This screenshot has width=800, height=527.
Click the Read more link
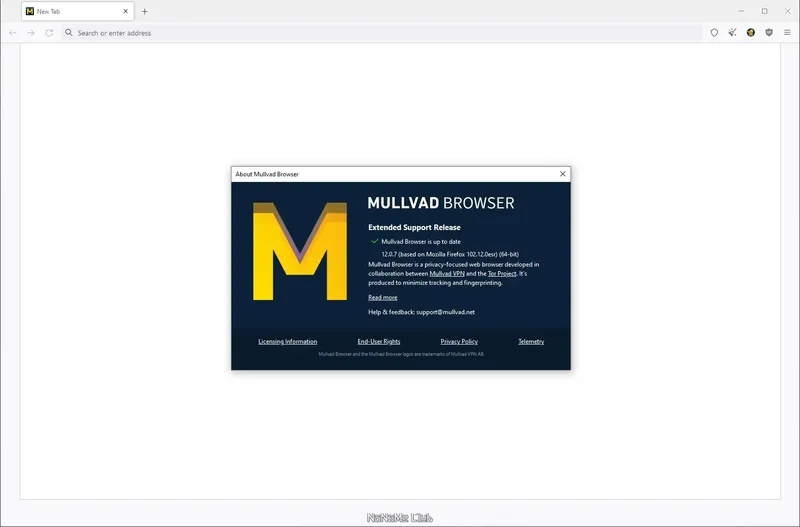pyautogui.click(x=383, y=297)
